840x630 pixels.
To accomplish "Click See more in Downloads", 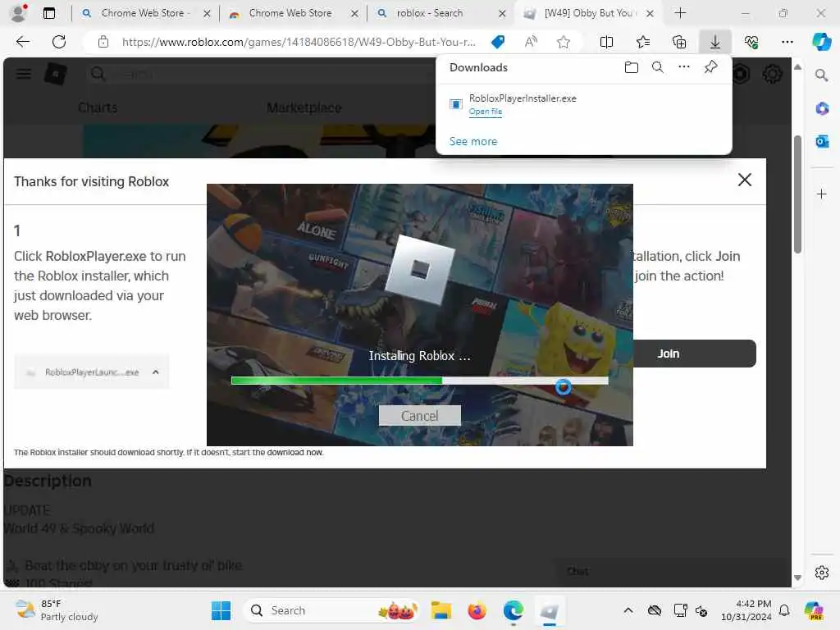I will (473, 141).
